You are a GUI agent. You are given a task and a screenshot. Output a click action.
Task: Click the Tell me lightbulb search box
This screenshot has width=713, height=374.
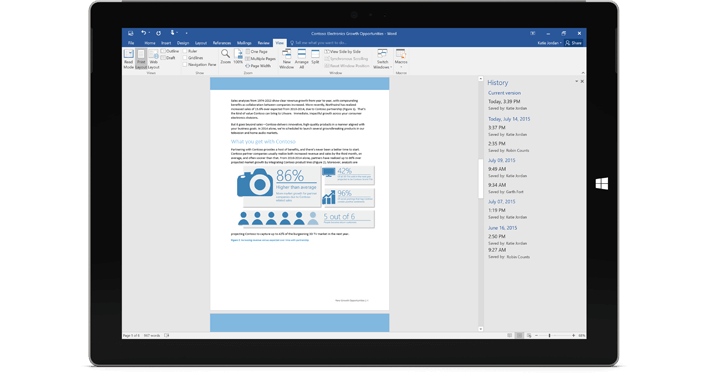click(x=318, y=43)
